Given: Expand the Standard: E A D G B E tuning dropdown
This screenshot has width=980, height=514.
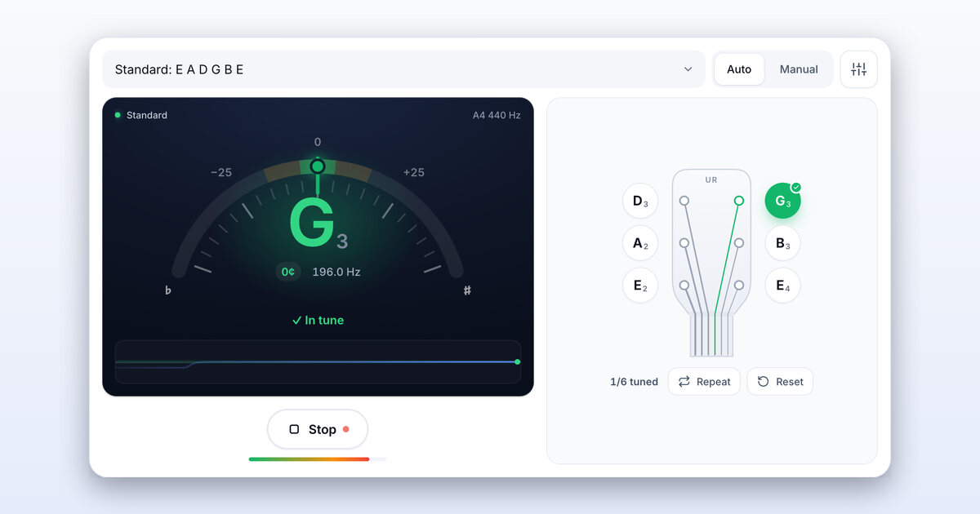Looking at the screenshot, I should pyautogui.click(x=403, y=69).
